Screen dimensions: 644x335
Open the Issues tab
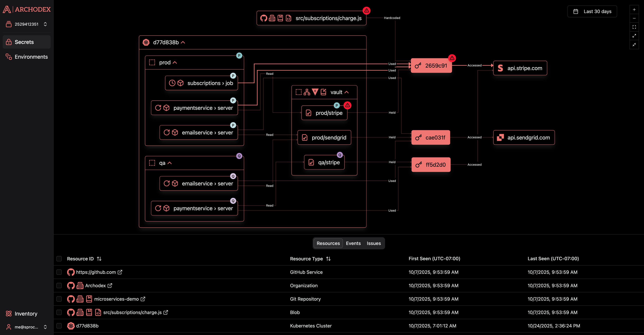point(374,243)
